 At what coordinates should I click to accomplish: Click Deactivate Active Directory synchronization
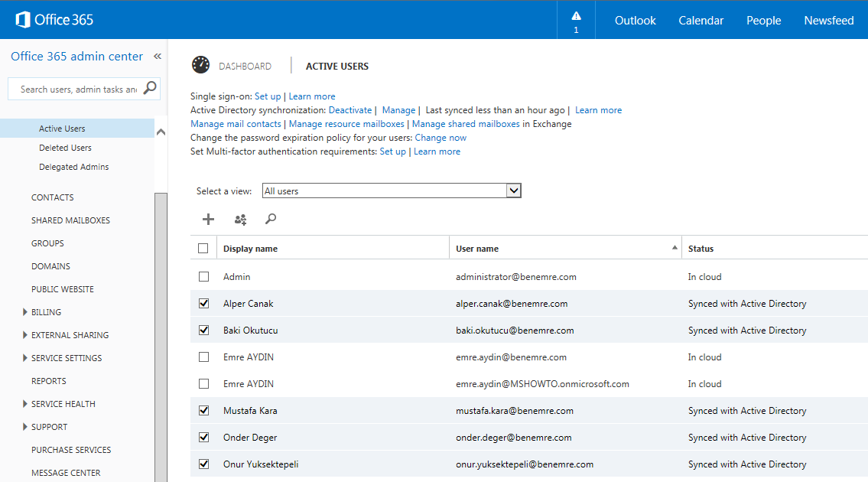(x=350, y=110)
